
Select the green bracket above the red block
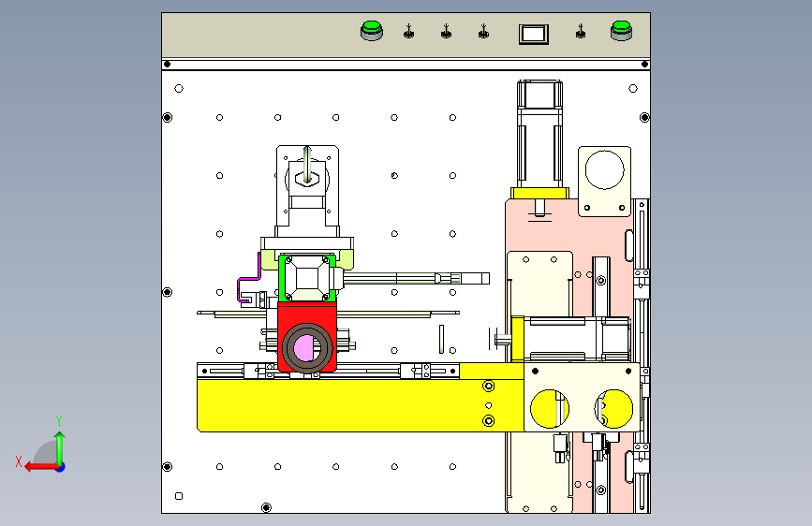click(x=307, y=277)
